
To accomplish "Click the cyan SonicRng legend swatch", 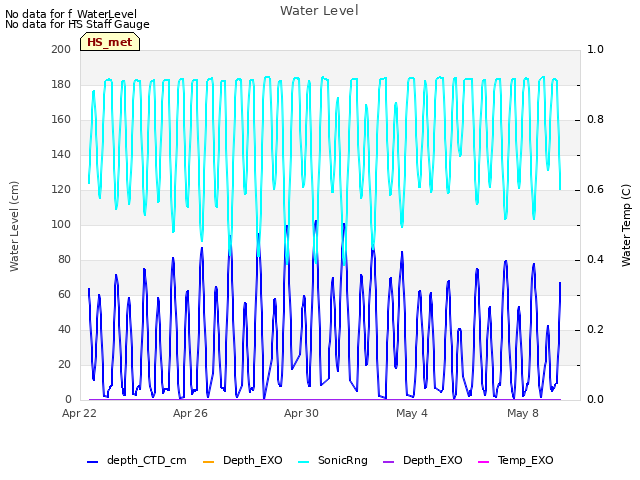I will (304, 462).
